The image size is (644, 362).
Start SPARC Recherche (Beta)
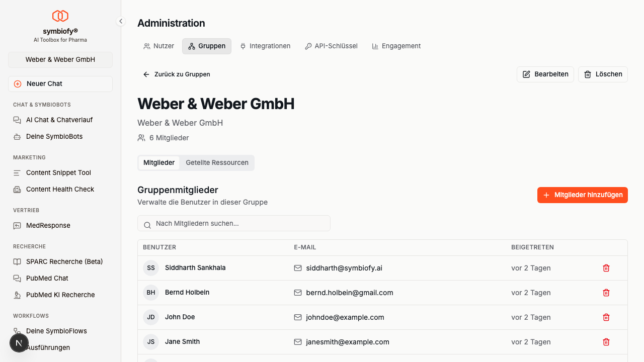tap(63, 261)
